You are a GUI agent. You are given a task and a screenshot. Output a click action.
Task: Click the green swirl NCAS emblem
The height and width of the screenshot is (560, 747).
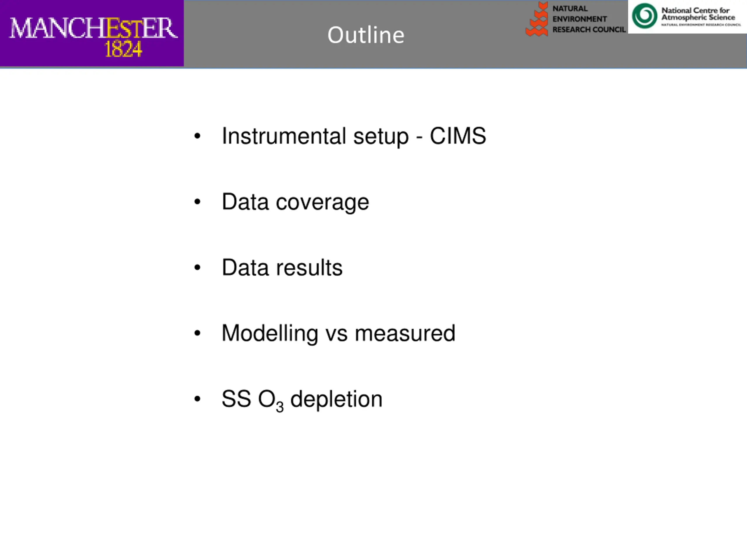click(x=644, y=16)
